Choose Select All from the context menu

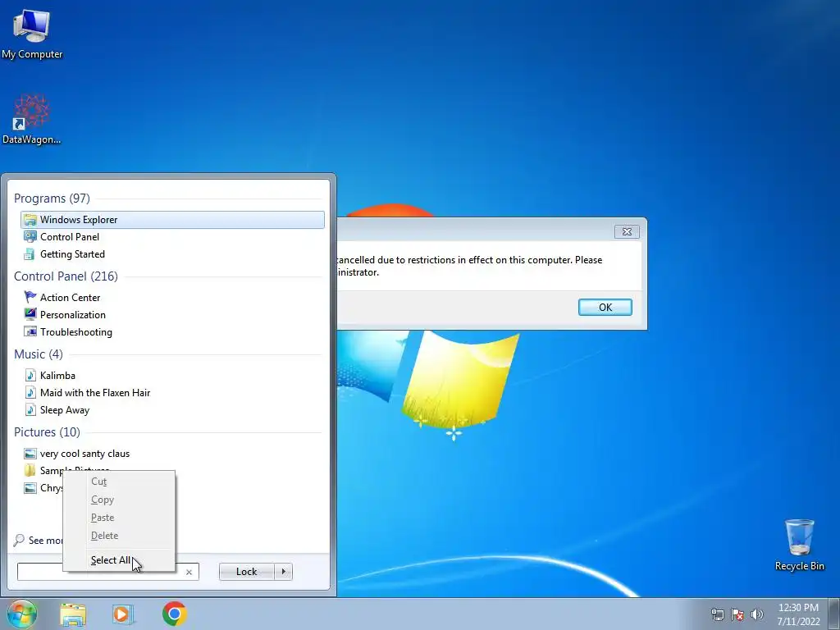point(119,560)
